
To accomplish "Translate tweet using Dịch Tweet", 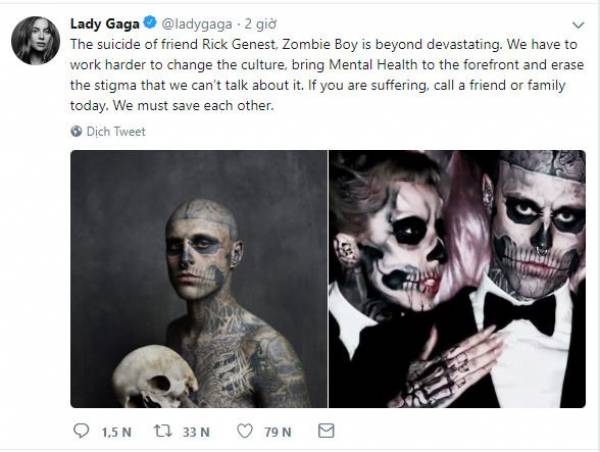I will pos(116,131).
